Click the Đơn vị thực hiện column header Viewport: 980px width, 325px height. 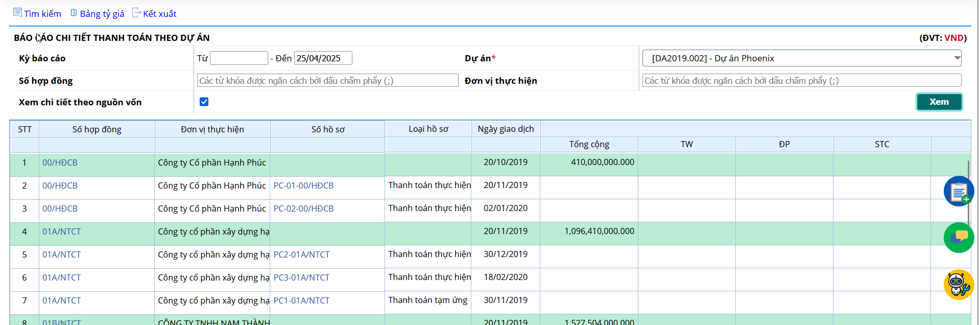pyautogui.click(x=212, y=129)
